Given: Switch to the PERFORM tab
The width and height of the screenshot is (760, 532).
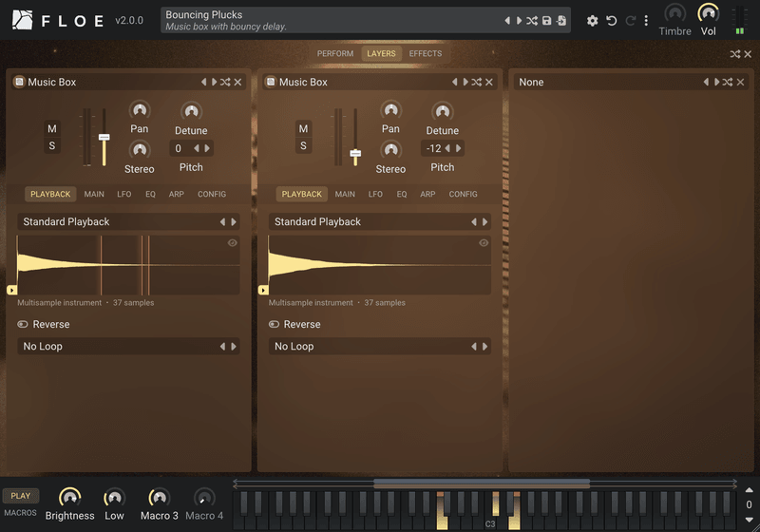Looking at the screenshot, I should point(335,53).
